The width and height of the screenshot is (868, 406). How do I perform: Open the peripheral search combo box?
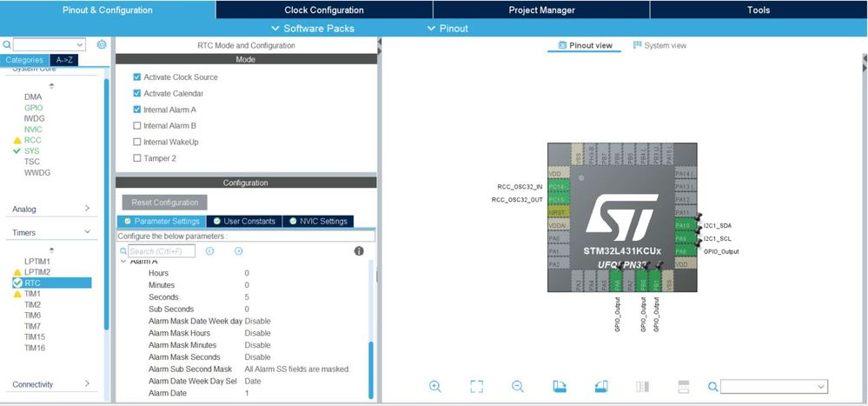(x=50, y=45)
